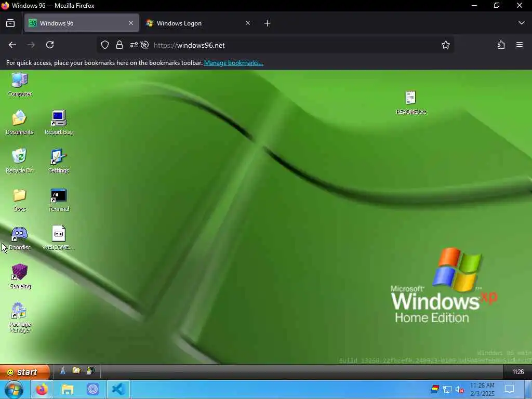Reload the current page
This screenshot has width=532, height=399.
point(50,45)
